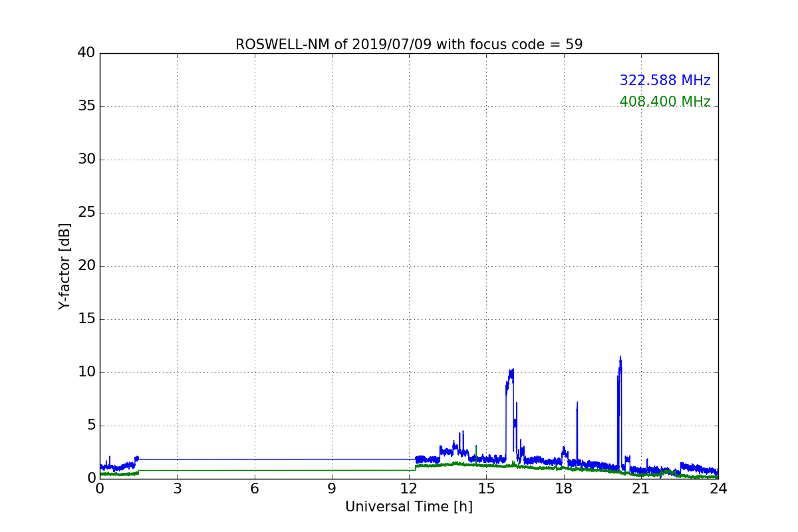Click the Universal Time [h] axis label
The width and height of the screenshot is (798, 532).
(409, 507)
